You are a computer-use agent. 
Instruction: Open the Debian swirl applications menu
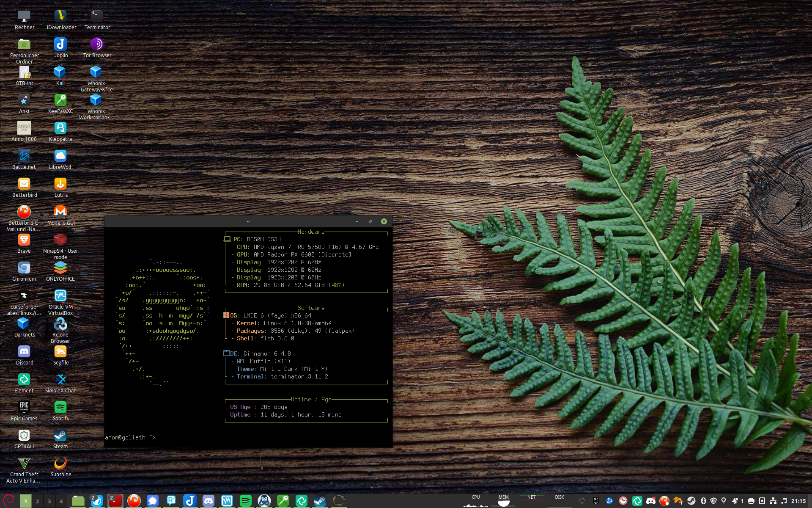click(x=9, y=500)
